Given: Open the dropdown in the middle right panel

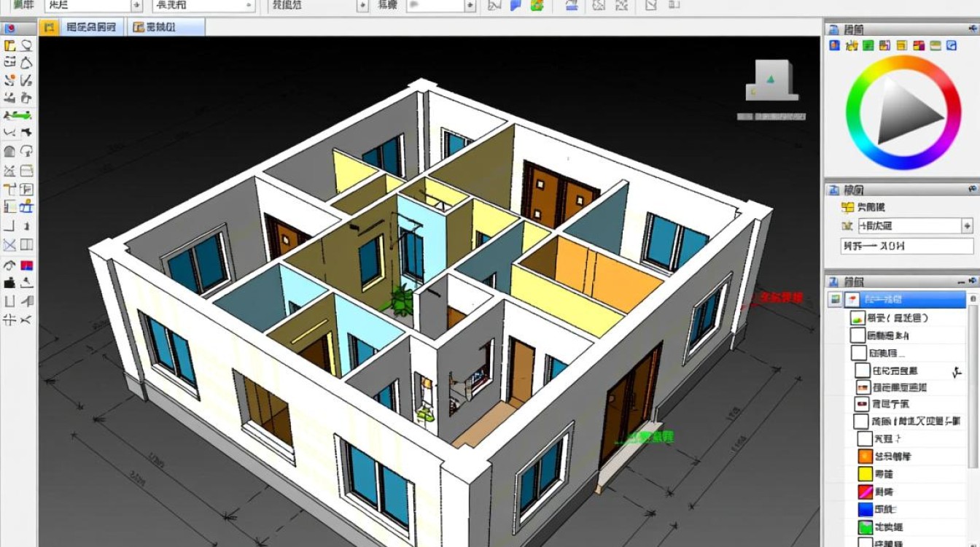Looking at the screenshot, I should (967, 226).
